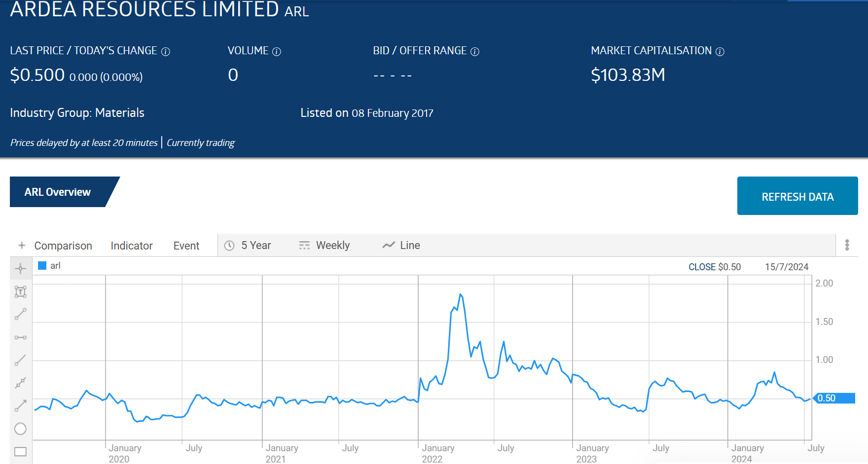Click the $0.500 last price value

(37, 75)
